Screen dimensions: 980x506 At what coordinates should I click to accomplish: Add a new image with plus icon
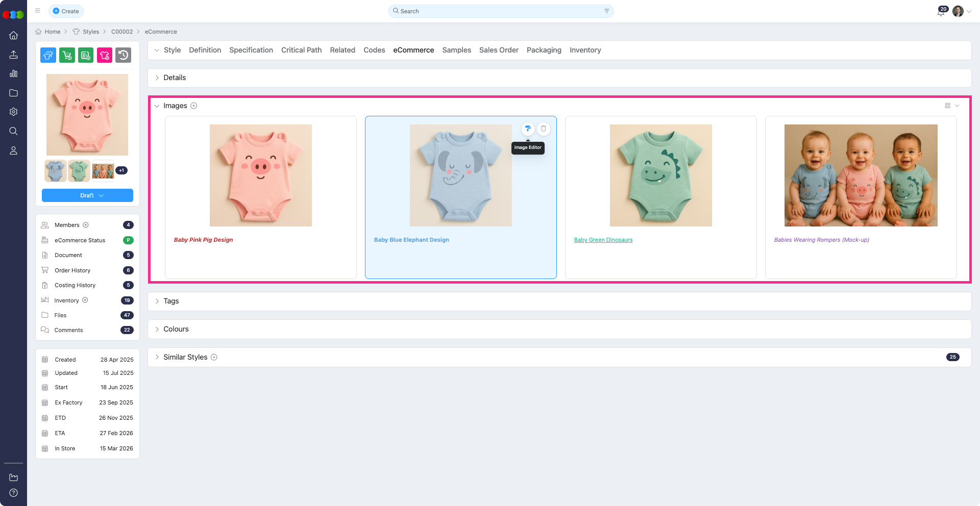(194, 106)
